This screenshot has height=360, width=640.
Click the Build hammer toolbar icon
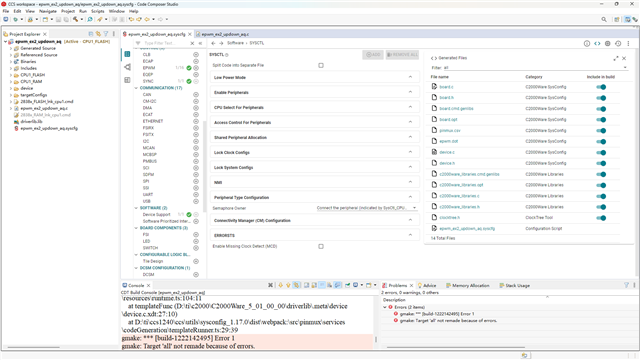76,19
